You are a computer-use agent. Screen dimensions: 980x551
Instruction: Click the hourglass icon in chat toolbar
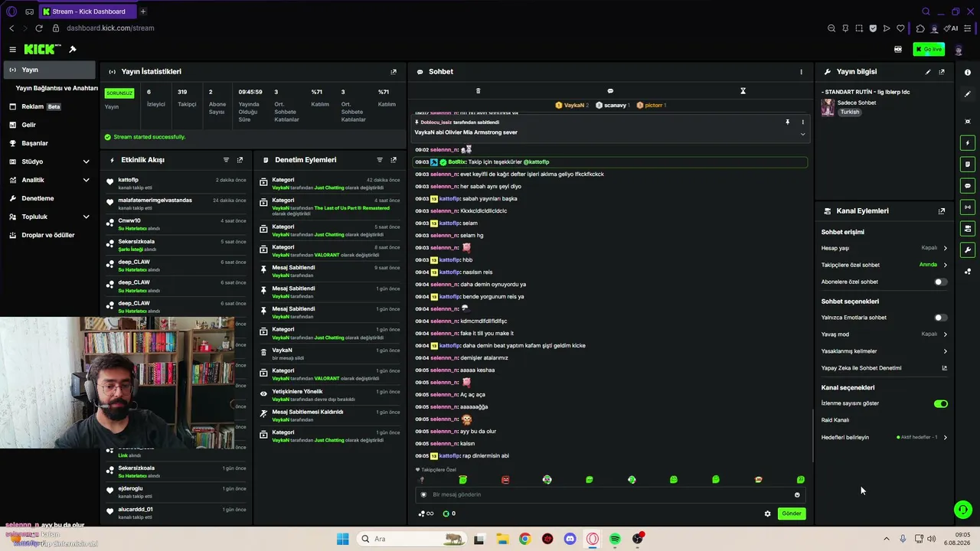(743, 91)
